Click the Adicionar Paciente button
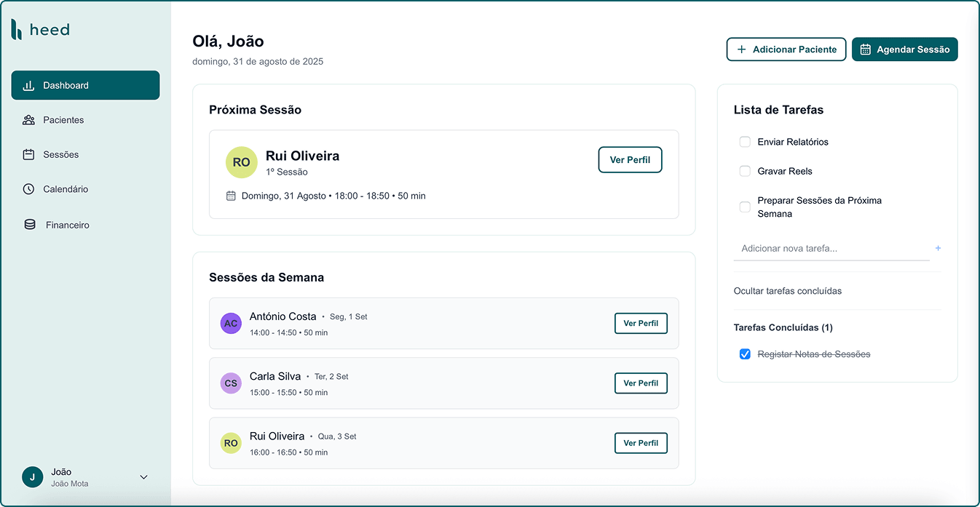 click(x=786, y=49)
